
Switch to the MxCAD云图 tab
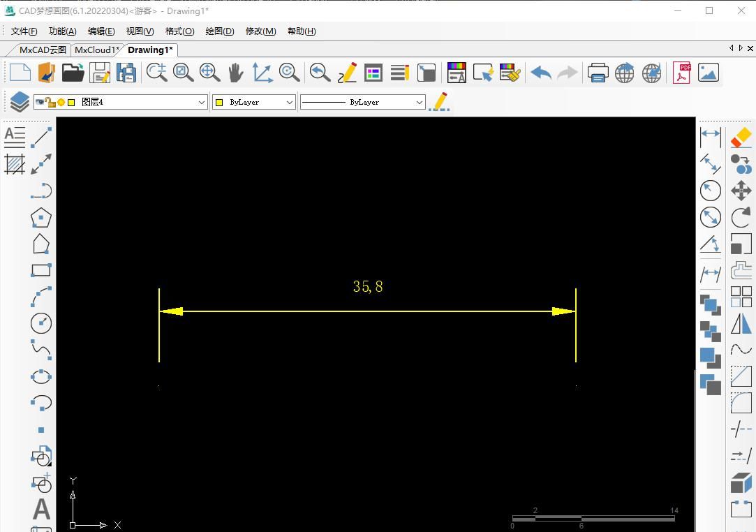click(x=42, y=50)
